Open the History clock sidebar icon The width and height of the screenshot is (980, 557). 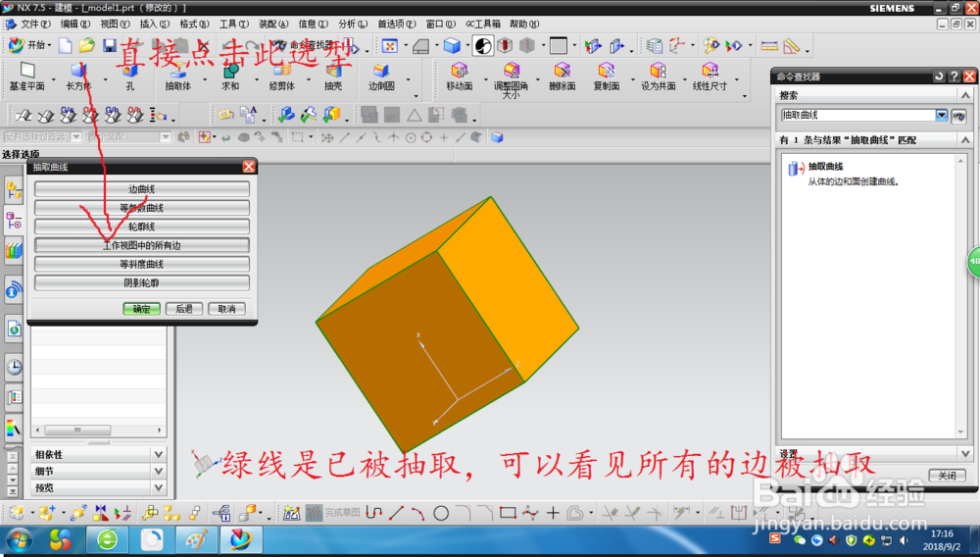(14, 367)
